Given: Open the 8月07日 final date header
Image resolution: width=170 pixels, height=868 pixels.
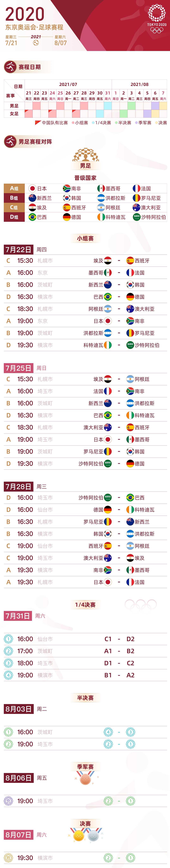Looking at the screenshot, I should [19, 834].
